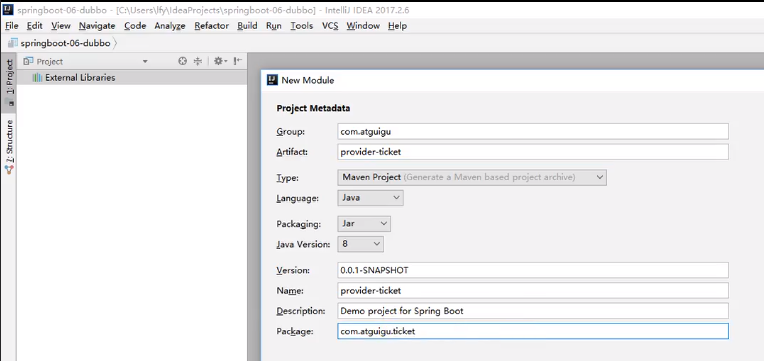Open the Tools menu

[302, 26]
